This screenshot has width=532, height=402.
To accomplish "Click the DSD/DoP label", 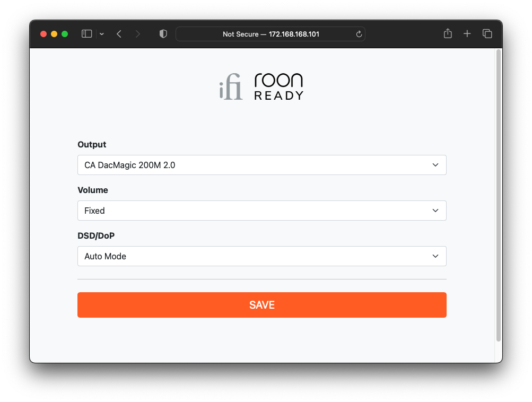I will tap(96, 236).
